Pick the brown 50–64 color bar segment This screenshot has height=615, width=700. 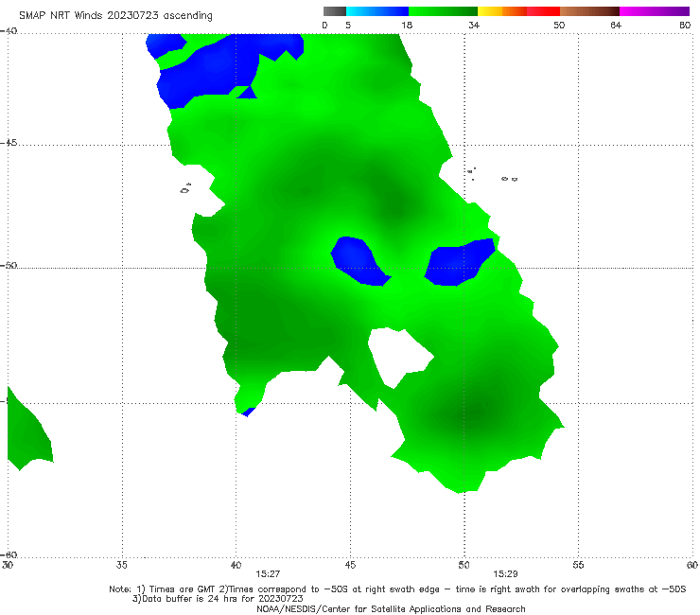pos(589,11)
